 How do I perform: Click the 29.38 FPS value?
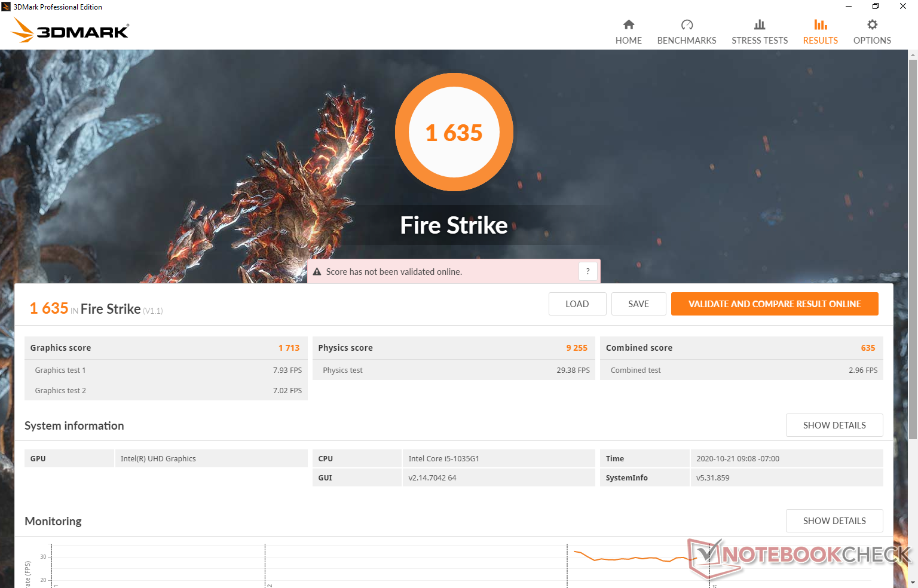(573, 370)
